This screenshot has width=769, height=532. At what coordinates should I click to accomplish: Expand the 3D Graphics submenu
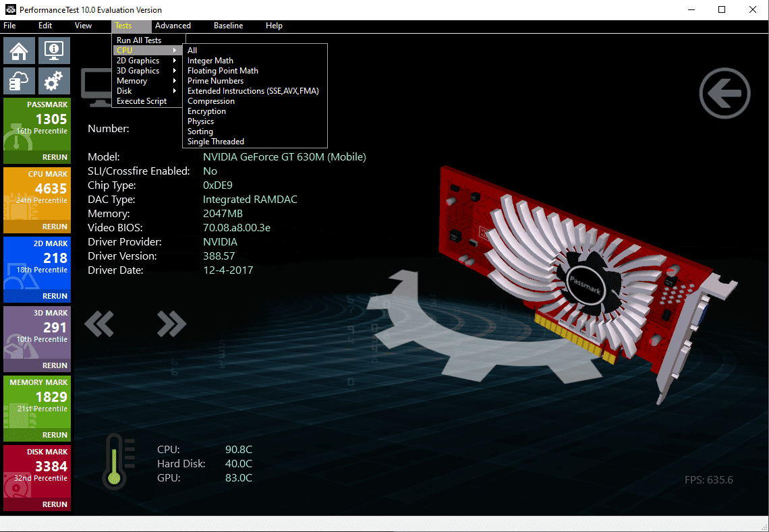[x=147, y=71]
